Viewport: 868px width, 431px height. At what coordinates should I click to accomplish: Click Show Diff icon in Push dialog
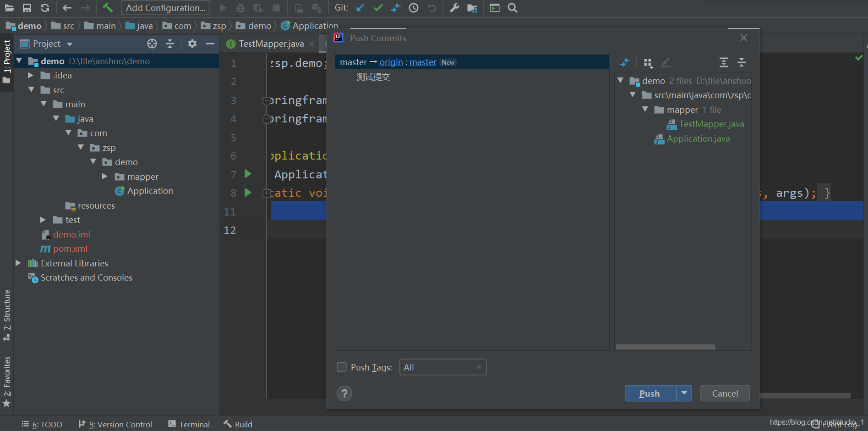coord(625,62)
